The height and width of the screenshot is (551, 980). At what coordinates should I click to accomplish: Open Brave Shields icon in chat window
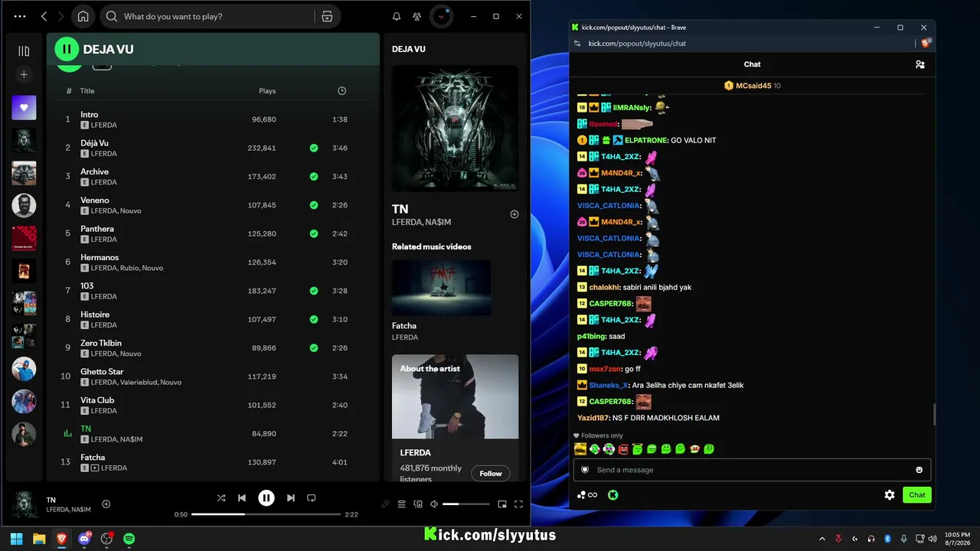tap(926, 44)
